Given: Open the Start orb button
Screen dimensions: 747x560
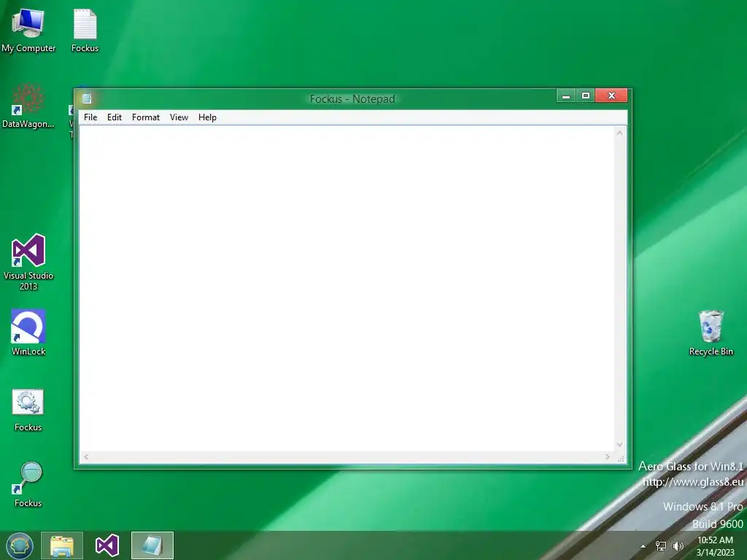Looking at the screenshot, I should pyautogui.click(x=20, y=545).
